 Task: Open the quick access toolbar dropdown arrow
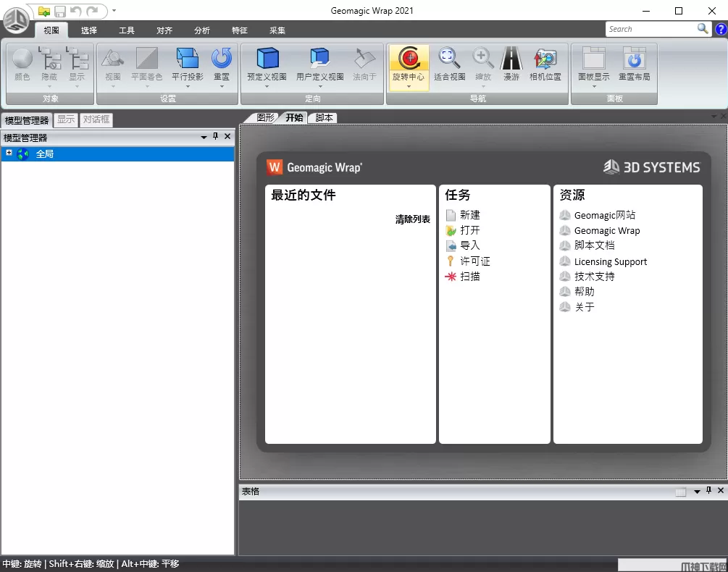pos(114,11)
